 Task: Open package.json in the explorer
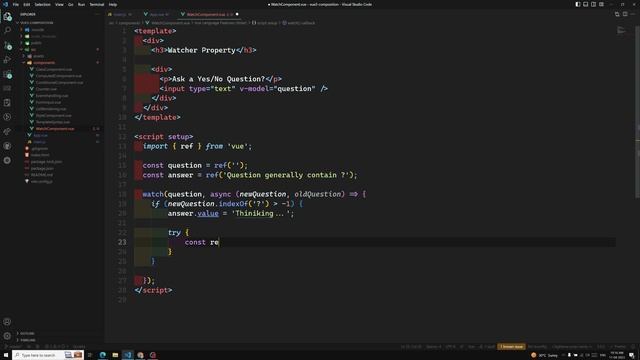[42, 168]
